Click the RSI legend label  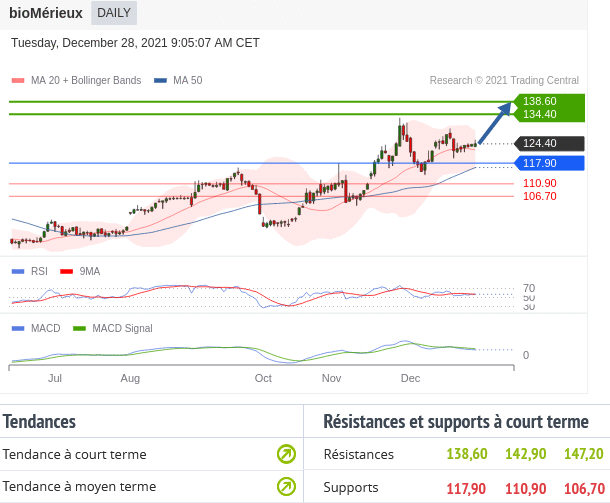click(39, 272)
